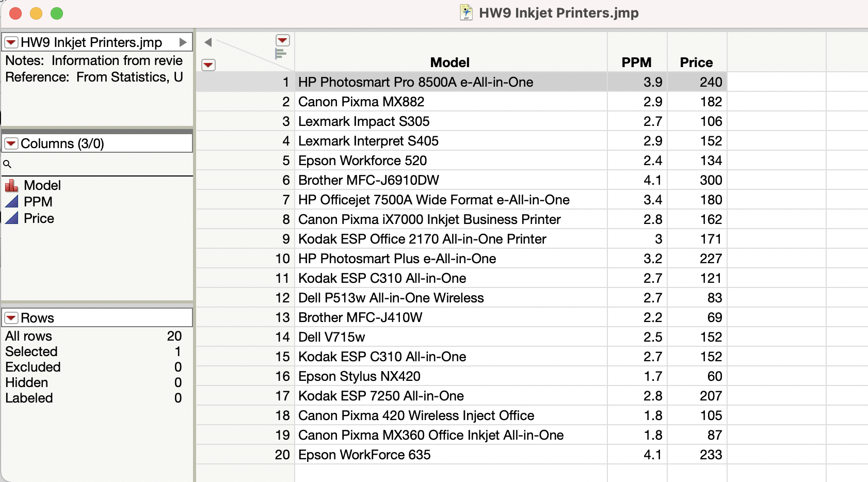Click the Selected entry in Rows panel

(x=31, y=351)
